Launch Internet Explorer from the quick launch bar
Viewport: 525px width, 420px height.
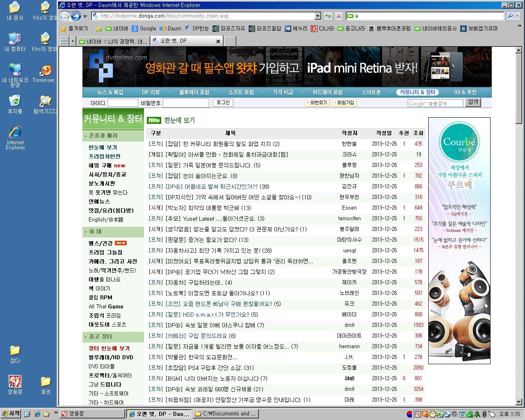(37, 414)
